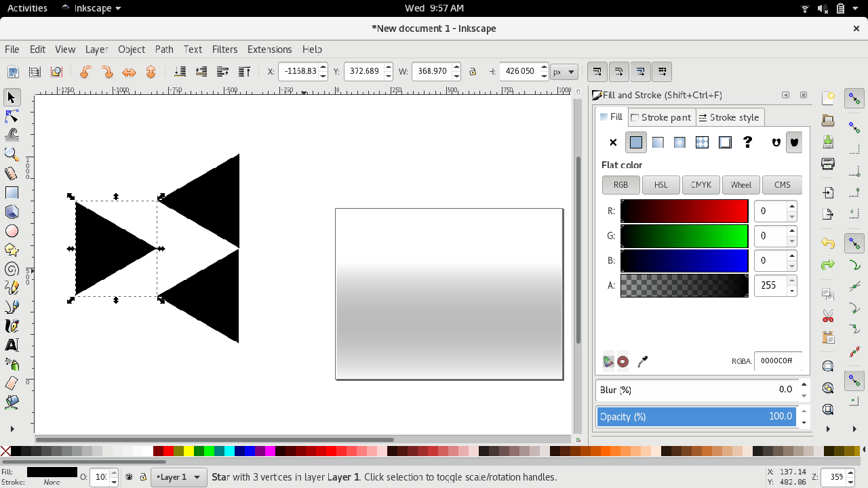
Task: Switch to HSL color mode
Action: [x=660, y=184]
